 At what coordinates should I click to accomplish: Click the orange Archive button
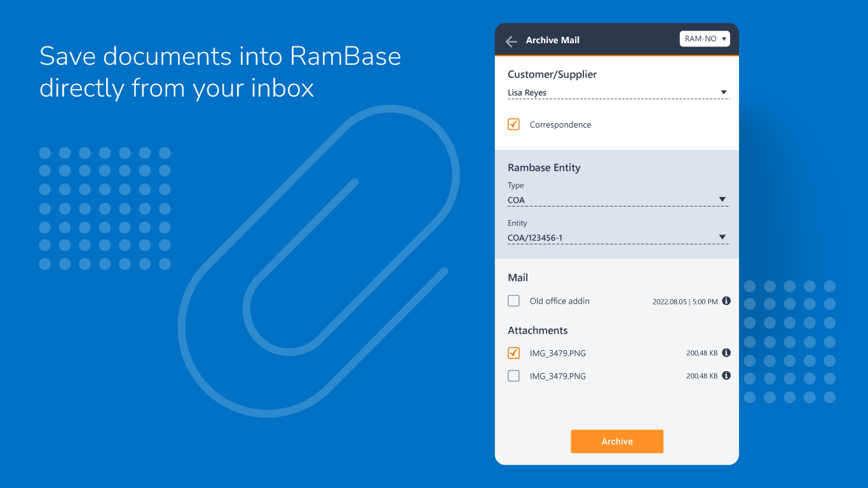click(617, 442)
